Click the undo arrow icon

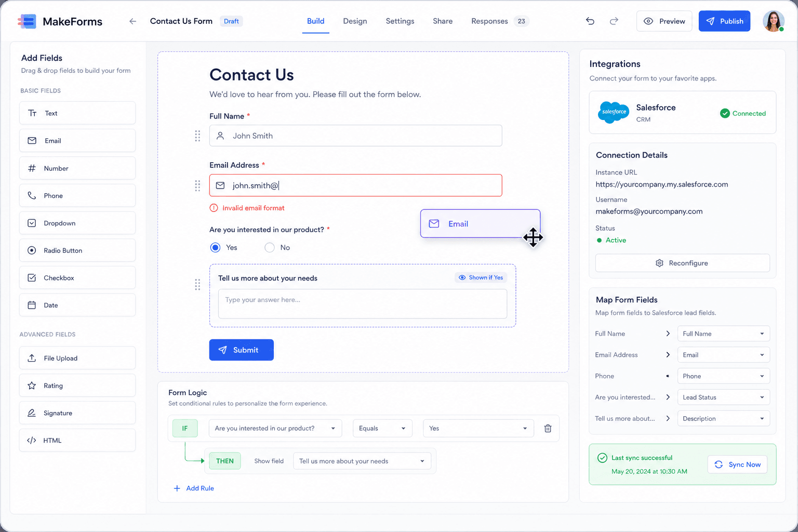click(590, 21)
